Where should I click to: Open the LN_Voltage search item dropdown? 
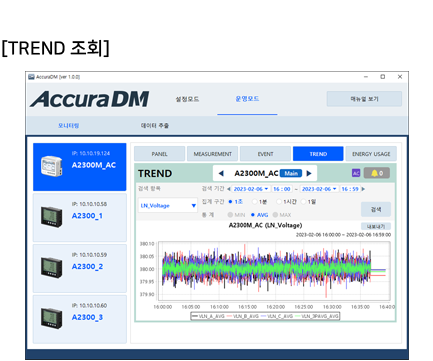click(x=168, y=205)
